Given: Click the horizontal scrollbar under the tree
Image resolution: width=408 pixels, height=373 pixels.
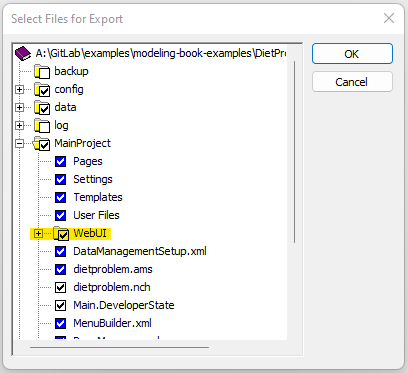Looking at the screenshot, I should pyautogui.click(x=119, y=347).
